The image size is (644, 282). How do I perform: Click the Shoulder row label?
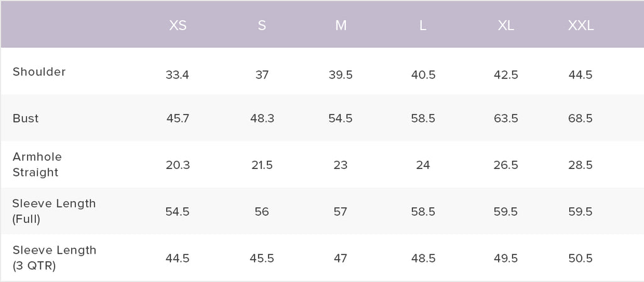coord(39,72)
